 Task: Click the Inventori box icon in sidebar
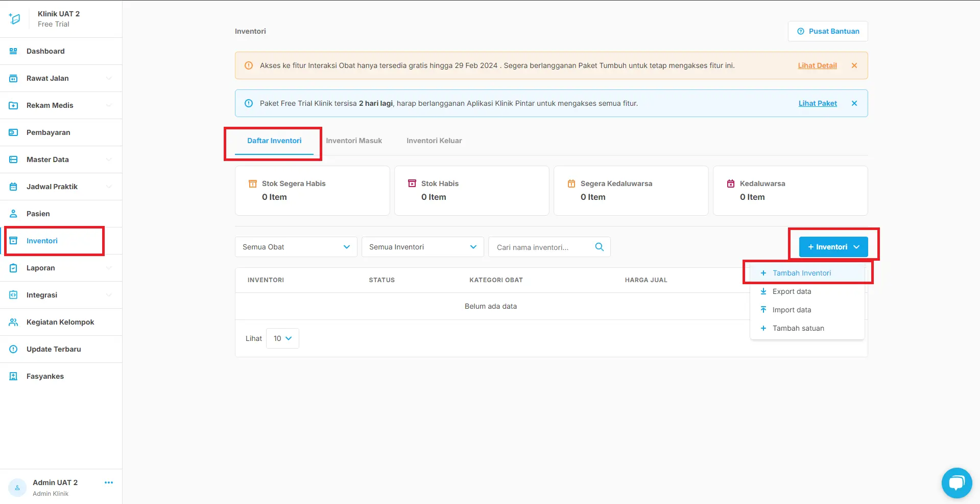tap(13, 241)
